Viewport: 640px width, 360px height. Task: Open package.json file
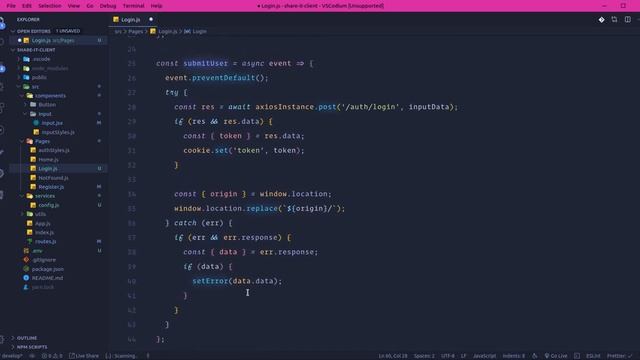tap(47, 269)
